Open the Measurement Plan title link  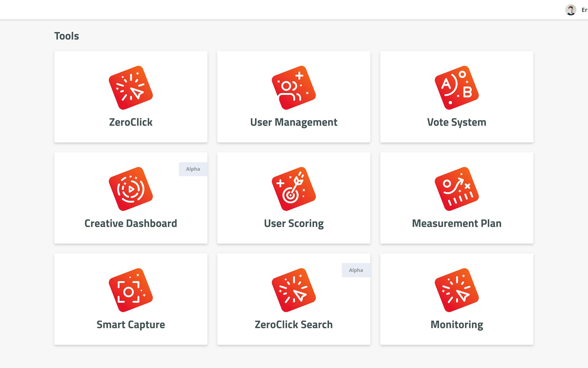[x=457, y=223]
